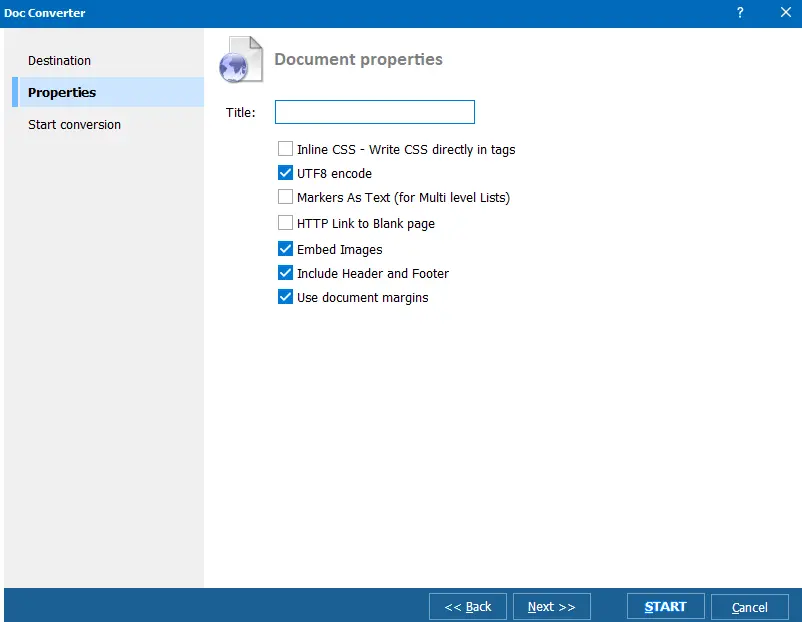Click inside the Title text field
This screenshot has height=622, width=802.
click(374, 111)
